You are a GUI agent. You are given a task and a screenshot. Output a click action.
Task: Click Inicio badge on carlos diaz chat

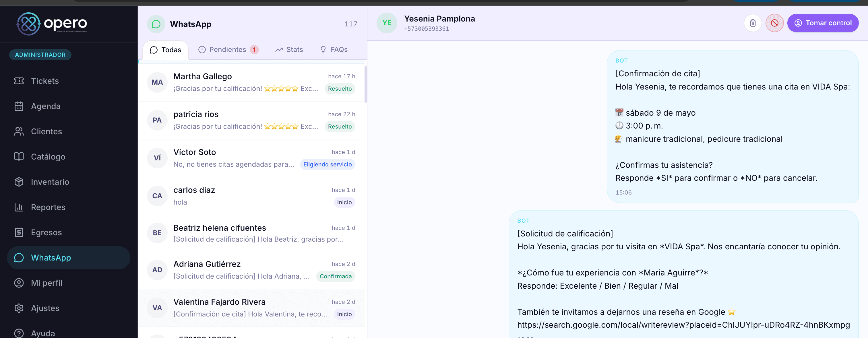pyautogui.click(x=344, y=202)
